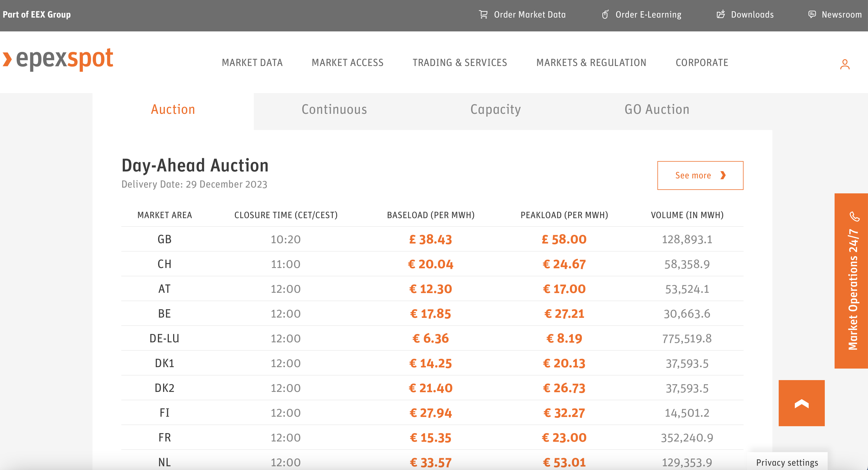Switch to the Continuous tab
The height and width of the screenshot is (470, 868).
334,110
